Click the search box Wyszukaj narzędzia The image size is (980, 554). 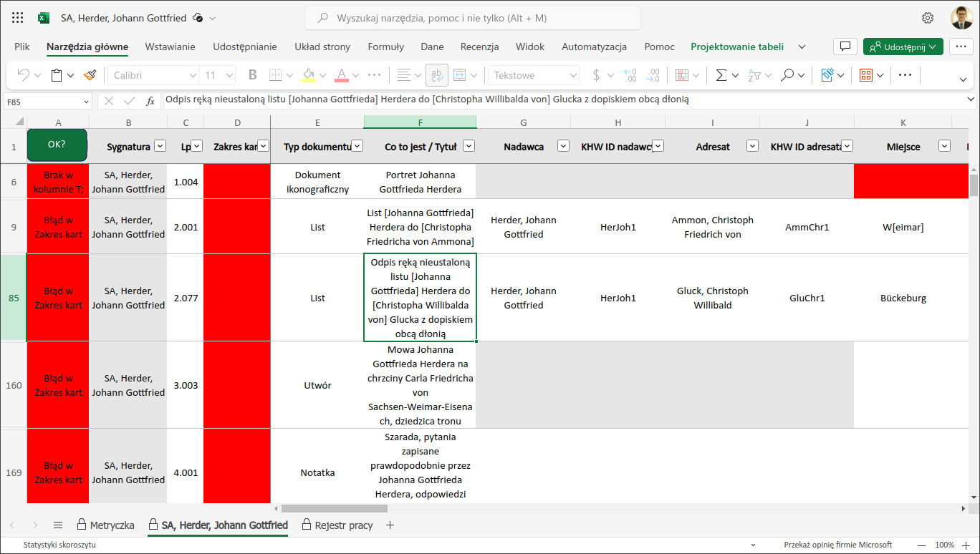[473, 18]
